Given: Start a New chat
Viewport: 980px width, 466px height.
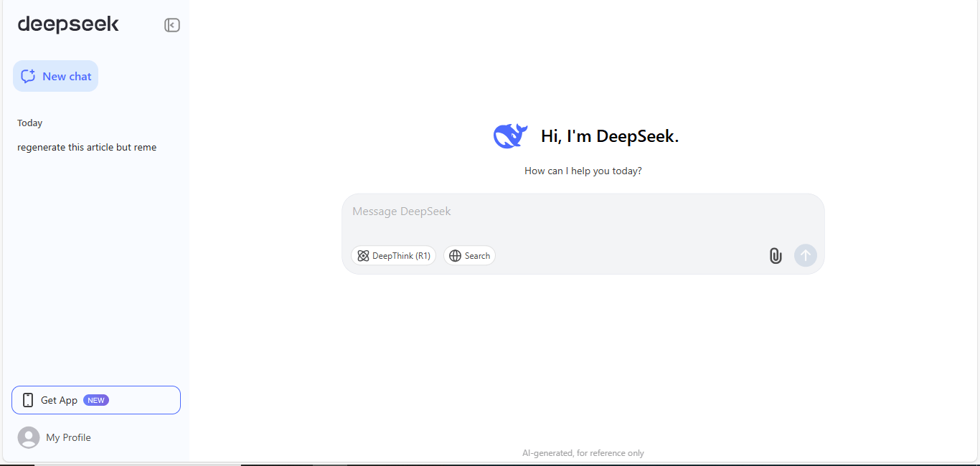Looking at the screenshot, I should pyautogui.click(x=56, y=77).
